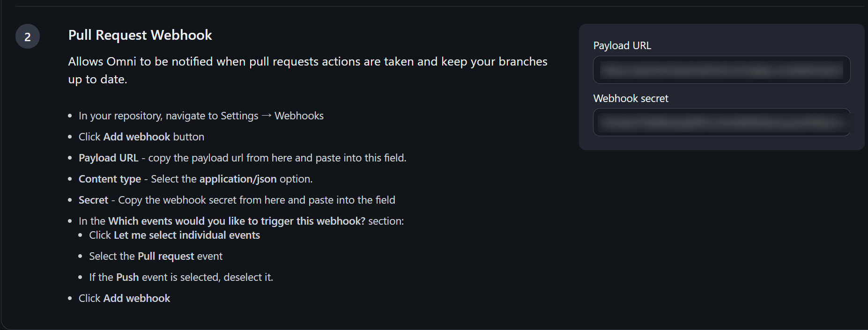Click bold 'Secret' in the instruction list
Viewport: 868px width, 330px height.
[93, 200]
